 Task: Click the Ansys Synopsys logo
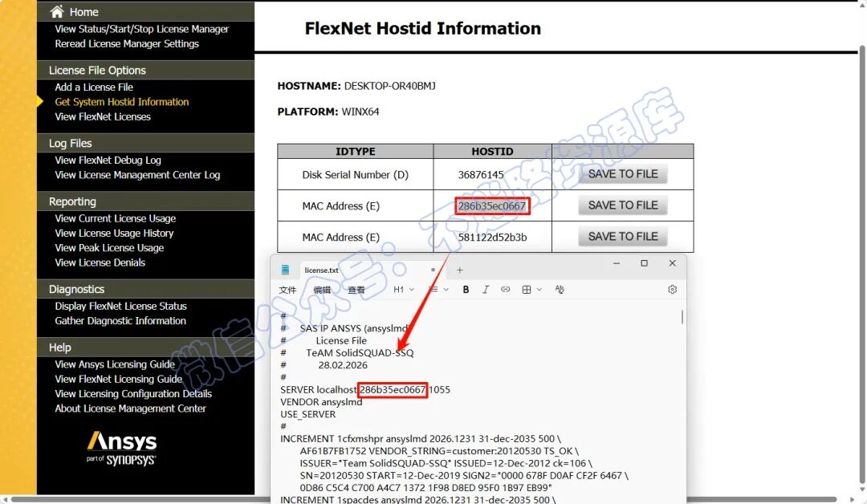122,449
